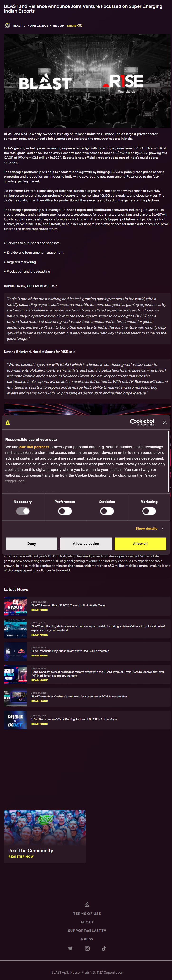The height and width of the screenshot is (980, 172).
Task: Click Register Now in Join The Community
Action: coord(21,856)
